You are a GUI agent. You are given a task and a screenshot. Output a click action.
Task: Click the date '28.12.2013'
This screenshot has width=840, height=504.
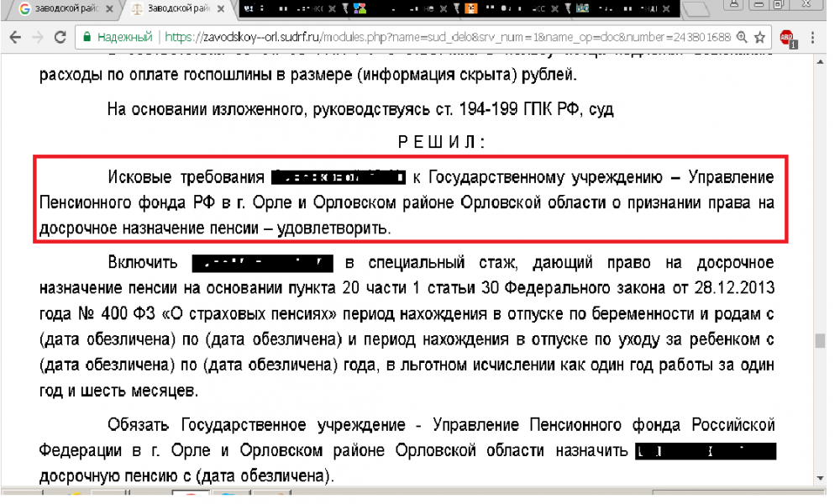point(734,288)
